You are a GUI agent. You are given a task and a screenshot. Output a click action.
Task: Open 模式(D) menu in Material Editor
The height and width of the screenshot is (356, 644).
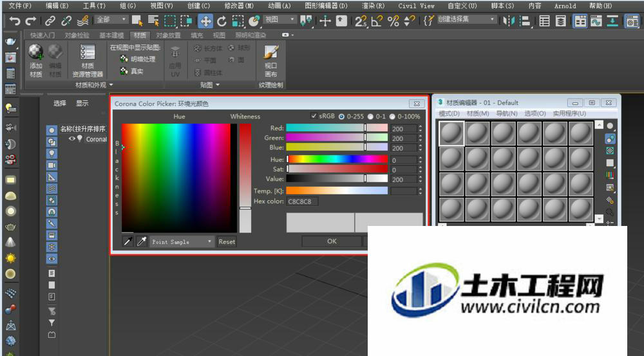tap(449, 113)
